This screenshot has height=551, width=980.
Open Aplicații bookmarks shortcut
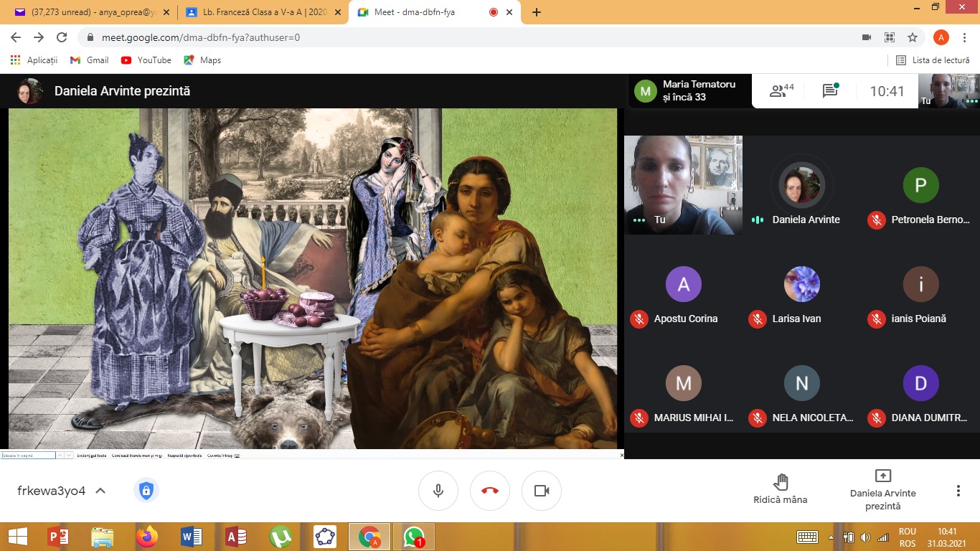click(34, 60)
